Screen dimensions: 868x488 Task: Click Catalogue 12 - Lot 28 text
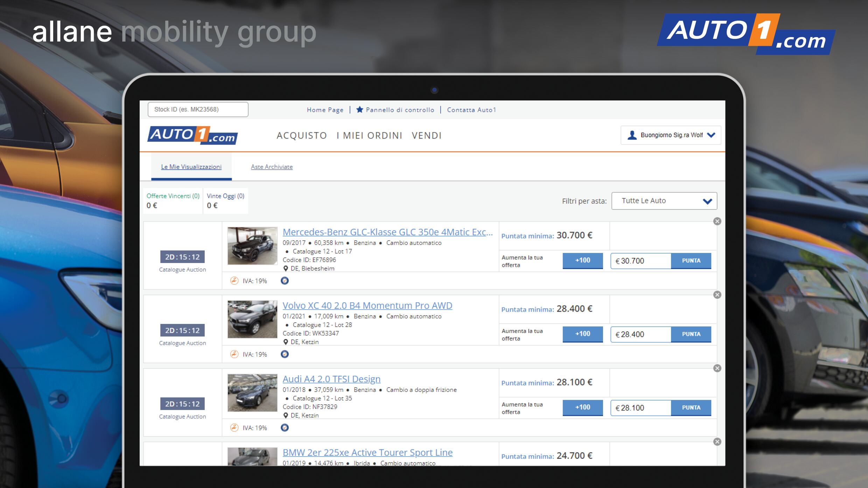[x=322, y=325]
